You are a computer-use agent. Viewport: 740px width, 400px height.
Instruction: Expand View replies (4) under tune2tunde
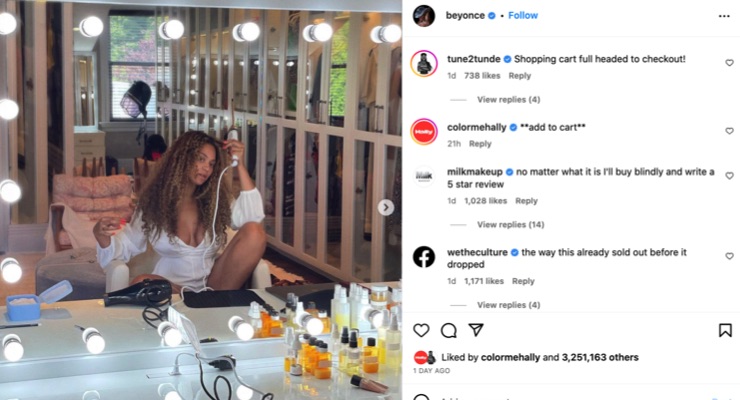[508, 100]
